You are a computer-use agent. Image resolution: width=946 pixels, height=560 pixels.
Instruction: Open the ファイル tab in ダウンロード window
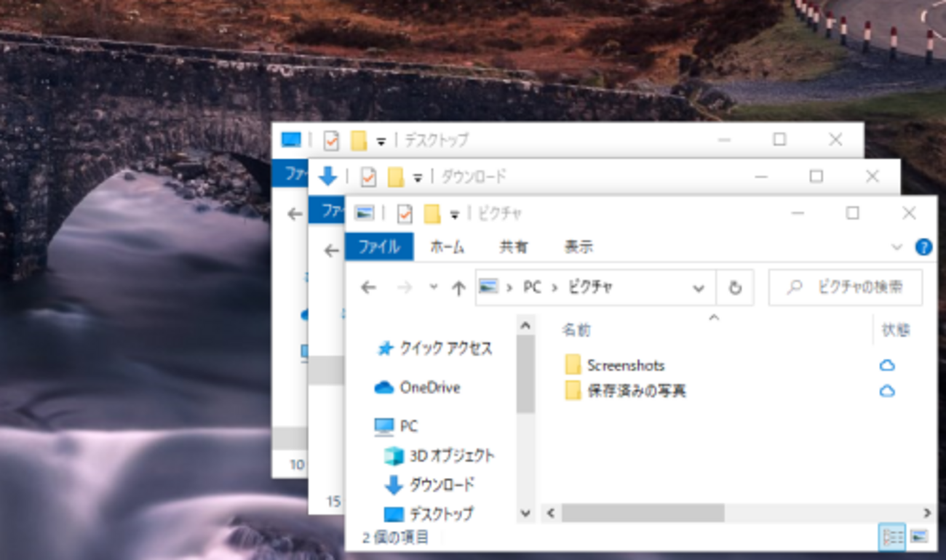(327, 210)
